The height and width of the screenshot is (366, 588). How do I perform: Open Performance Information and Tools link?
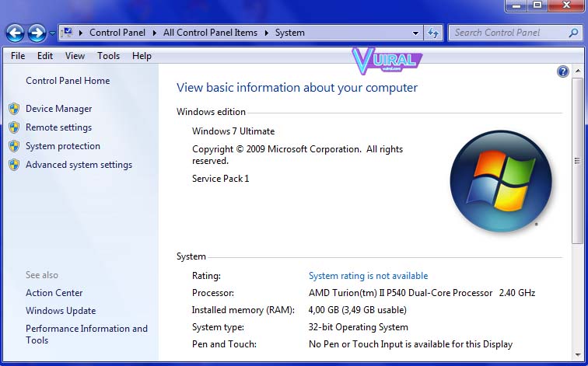[x=86, y=334]
